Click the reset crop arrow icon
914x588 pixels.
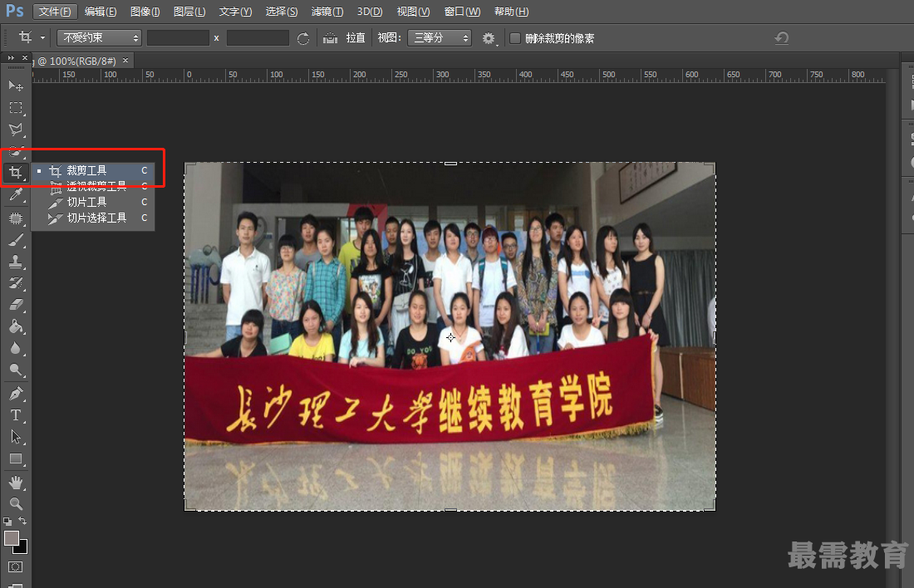coord(782,38)
